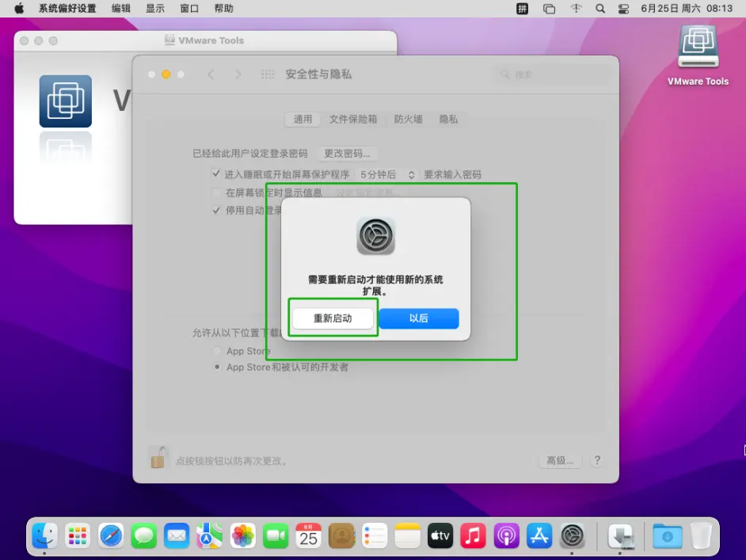Click the 更改密码 button
The width and height of the screenshot is (746, 560).
[x=348, y=154]
